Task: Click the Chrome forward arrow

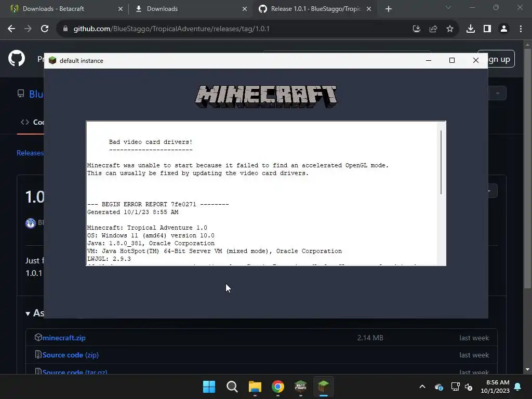Action: pos(28,29)
